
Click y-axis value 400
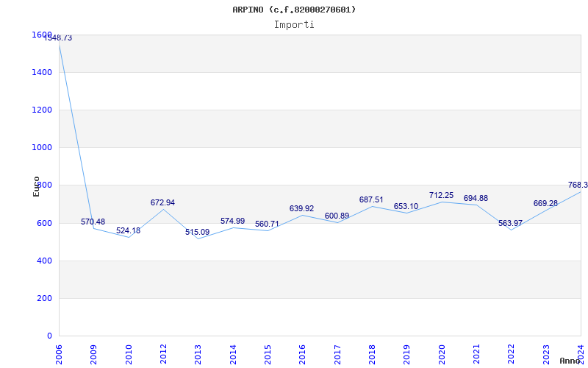pyautogui.click(x=44, y=261)
